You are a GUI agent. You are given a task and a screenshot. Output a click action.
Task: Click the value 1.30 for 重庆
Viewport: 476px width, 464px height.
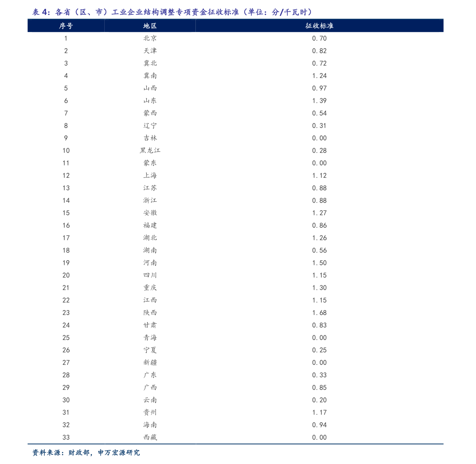(x=319, y=288)
